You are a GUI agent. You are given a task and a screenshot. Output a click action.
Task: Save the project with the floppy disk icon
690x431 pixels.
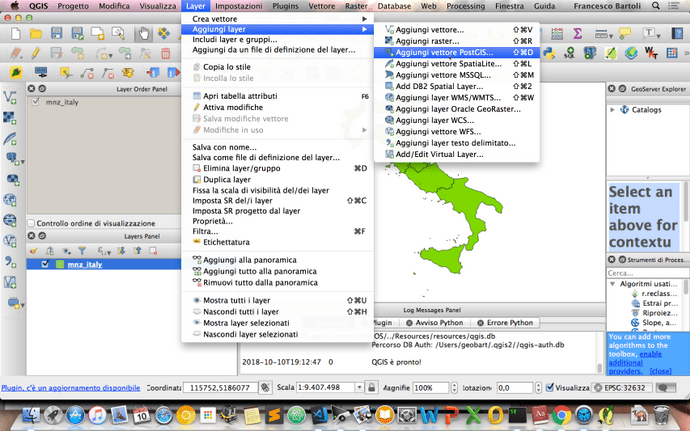pos(56,33)
